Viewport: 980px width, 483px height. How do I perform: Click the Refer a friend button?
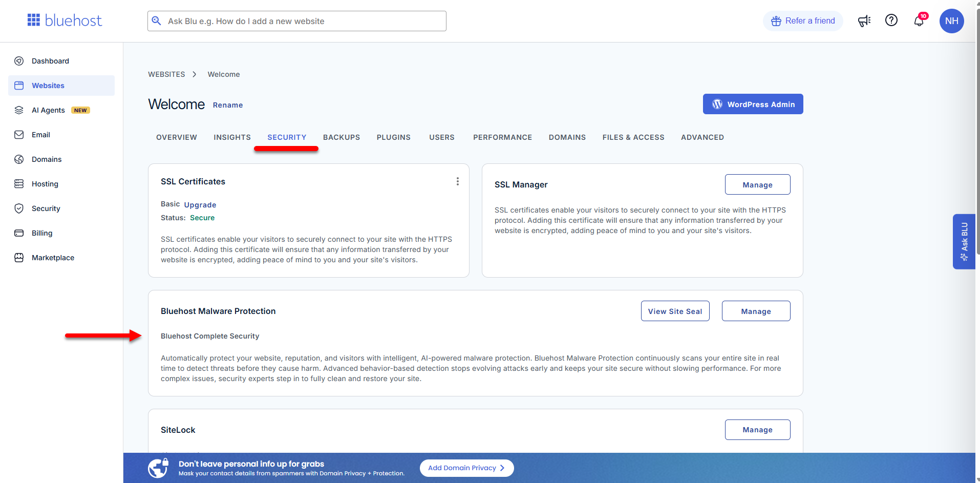[803, 21]
